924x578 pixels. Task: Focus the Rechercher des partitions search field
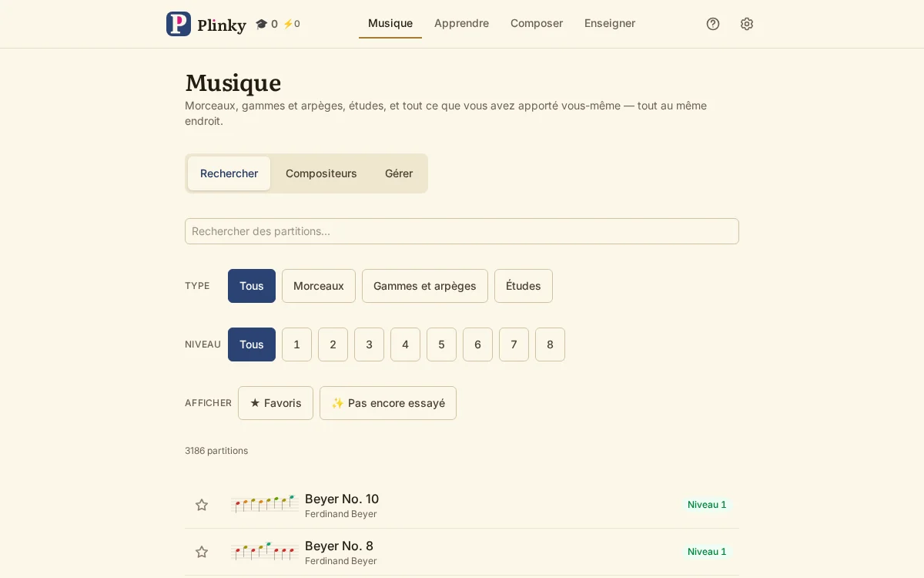pos(462,231)
